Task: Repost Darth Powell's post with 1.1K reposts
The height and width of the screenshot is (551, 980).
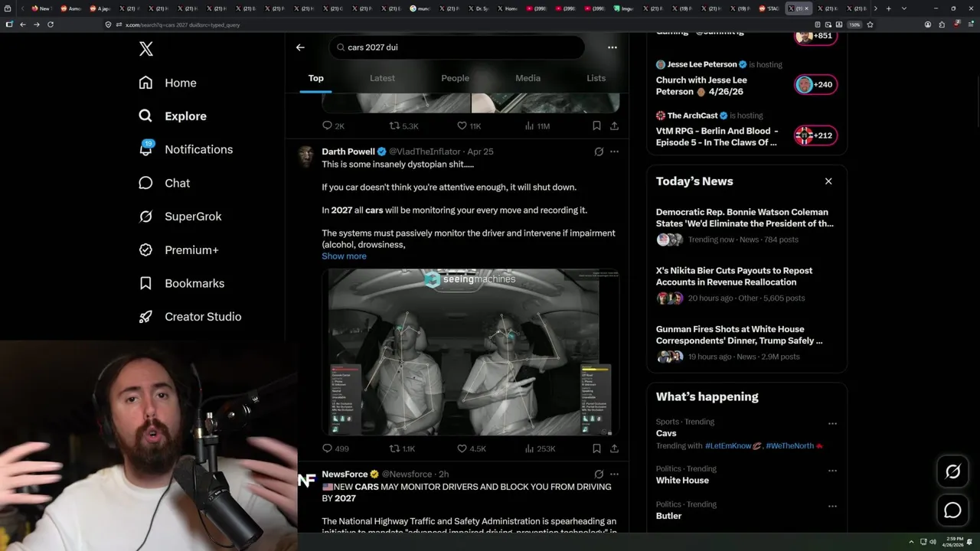Action: [x=402, y=449]
